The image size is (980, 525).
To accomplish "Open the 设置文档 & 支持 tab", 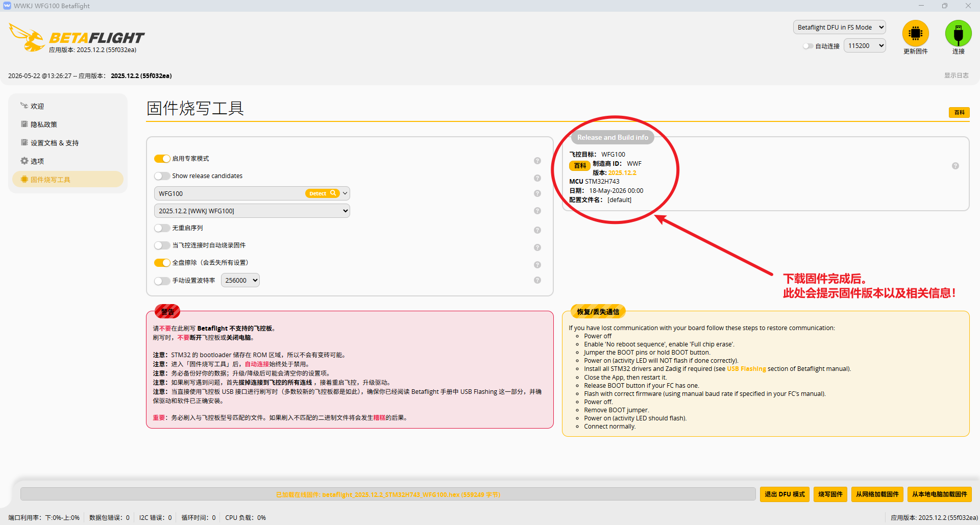I will pyautogui.click(x=68, y=143).
